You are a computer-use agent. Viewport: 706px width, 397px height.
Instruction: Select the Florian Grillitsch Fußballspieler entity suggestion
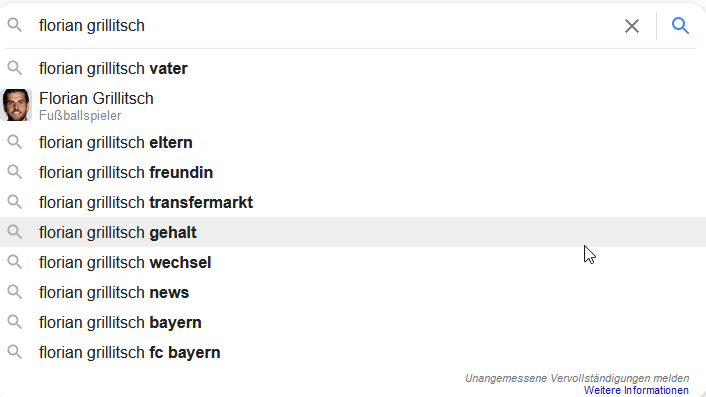tap(353, 105)
